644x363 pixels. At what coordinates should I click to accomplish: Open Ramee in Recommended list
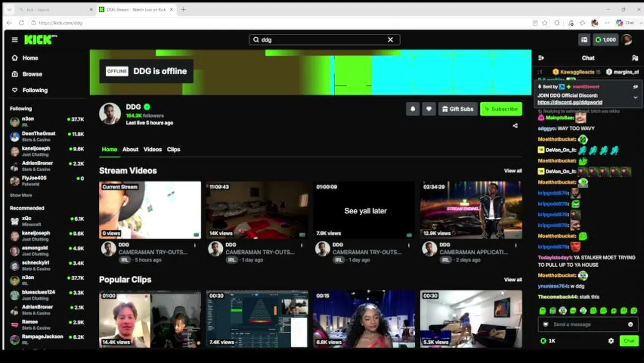47,324
